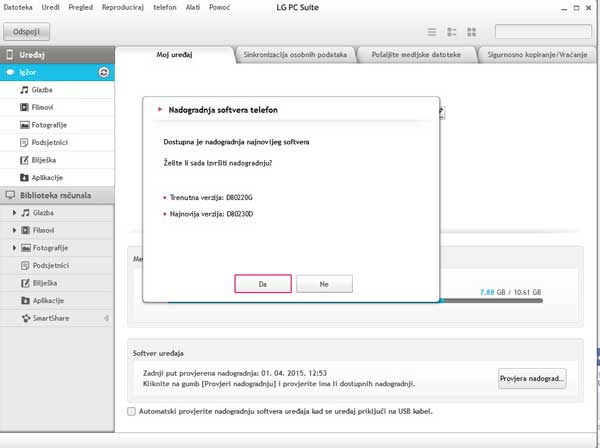
Task: Open the Pregled menu
Action: [81, 7]
